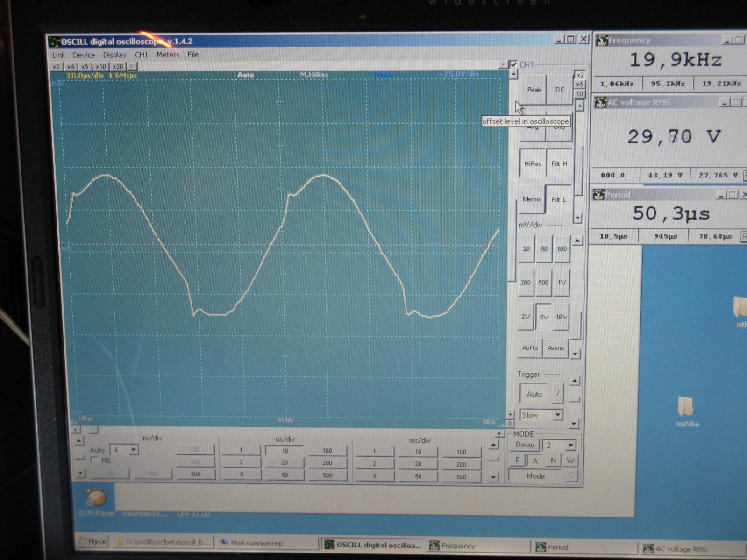Open the Link menu

click(x=58, y=55)
